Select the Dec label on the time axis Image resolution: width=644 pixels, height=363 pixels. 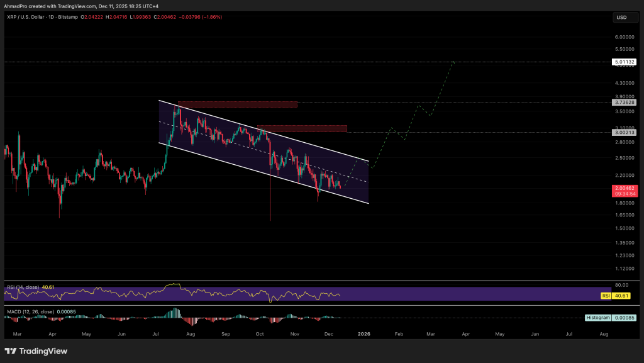328,334
